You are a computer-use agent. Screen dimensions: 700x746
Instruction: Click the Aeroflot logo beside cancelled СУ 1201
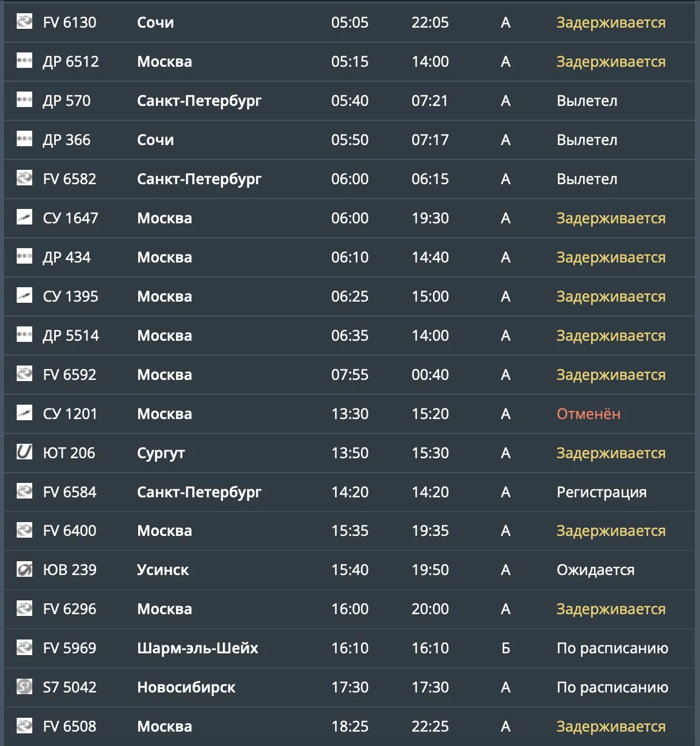click(24, 413)
